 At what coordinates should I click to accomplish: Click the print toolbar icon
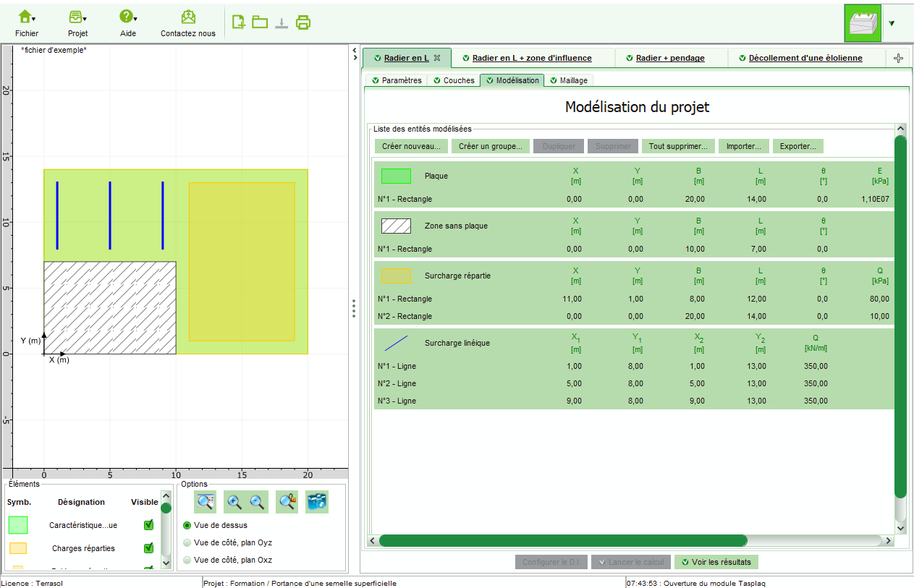[303, 22]
